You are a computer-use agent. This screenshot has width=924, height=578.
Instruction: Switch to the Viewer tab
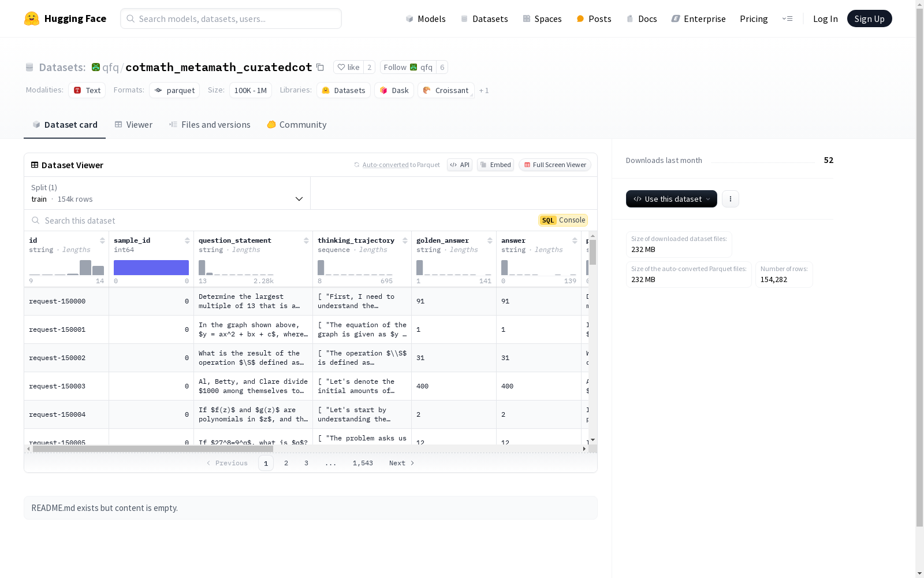click(133, 125)
